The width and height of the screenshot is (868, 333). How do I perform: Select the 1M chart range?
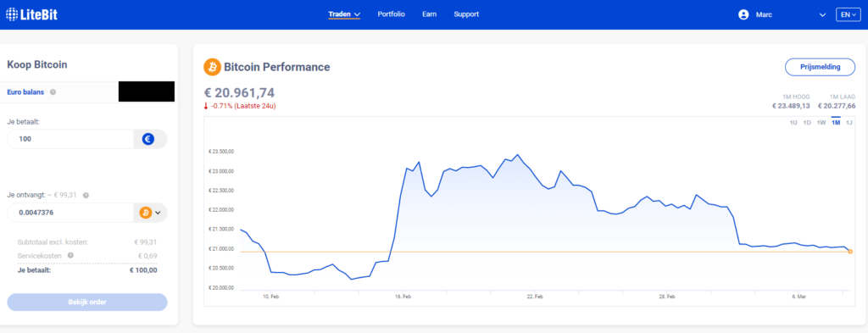pos(836,123)
